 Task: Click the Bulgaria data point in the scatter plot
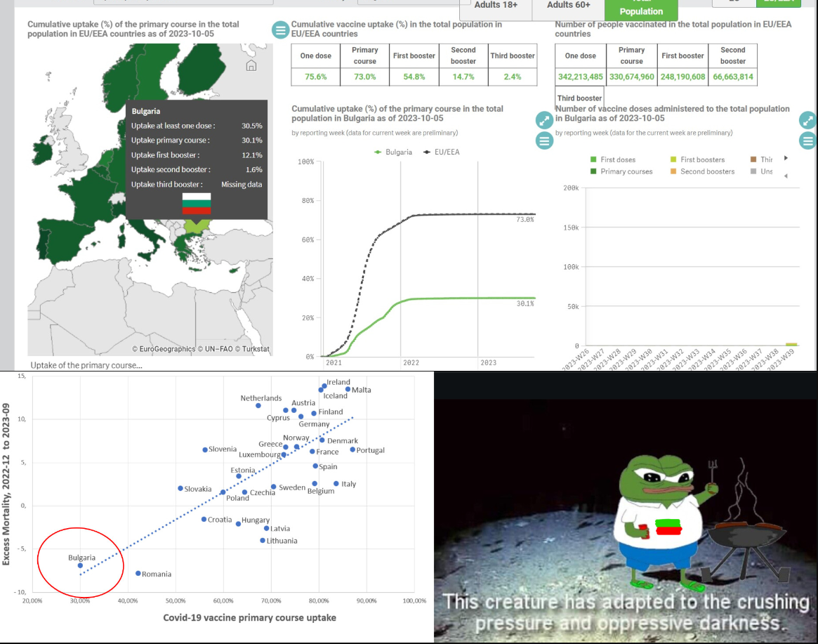[x=80, y=565]
